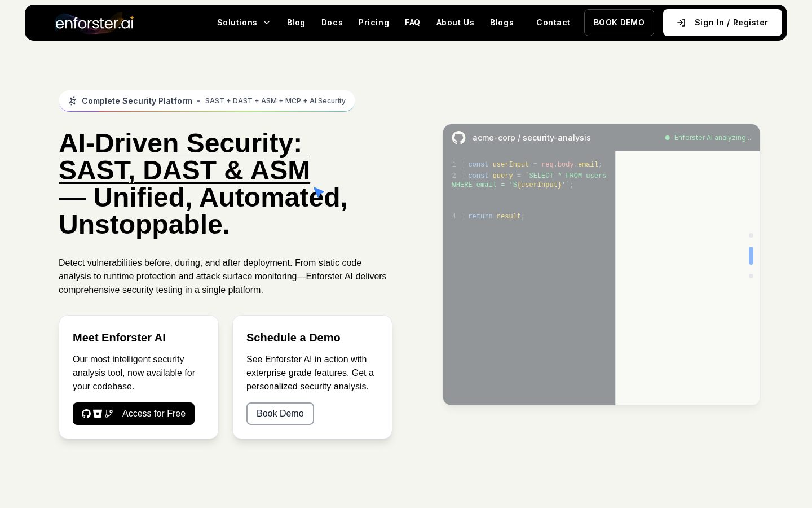
Task: Select Blogs in the navbar
Action: point(502,23)
